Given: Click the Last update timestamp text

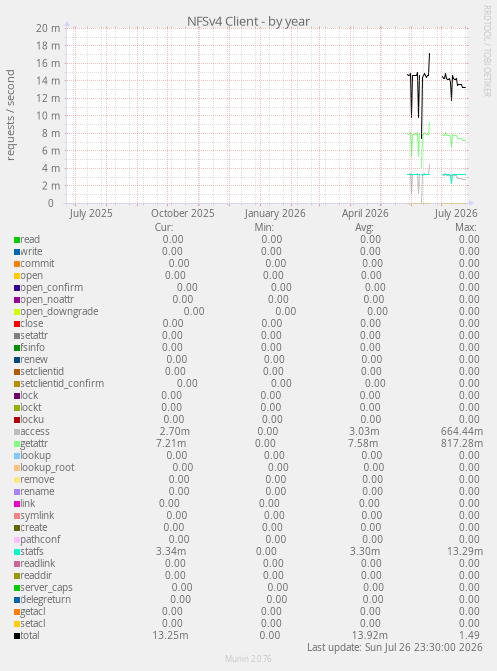Looking at the screenshot, I should coord(395,647).
